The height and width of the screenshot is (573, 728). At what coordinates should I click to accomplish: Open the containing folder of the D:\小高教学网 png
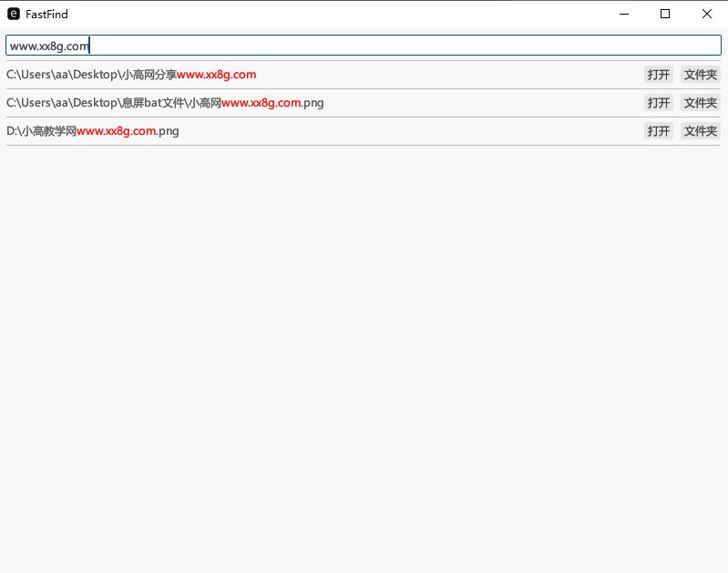(700, 131)
